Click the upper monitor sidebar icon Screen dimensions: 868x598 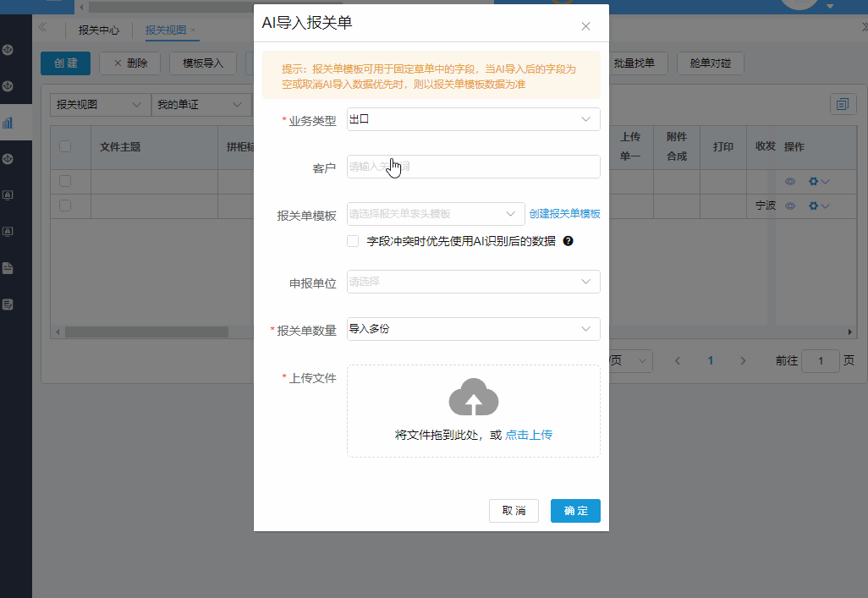point(8,195)
